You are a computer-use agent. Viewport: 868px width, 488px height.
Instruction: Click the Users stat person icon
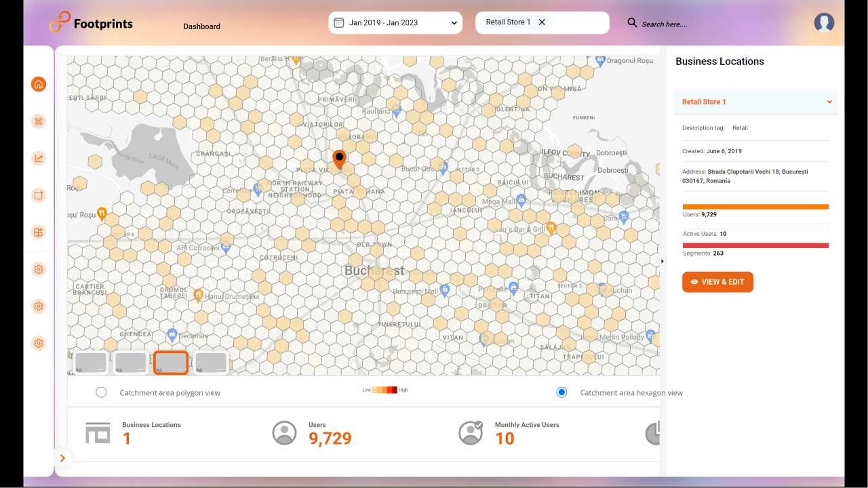click(285, 432)
